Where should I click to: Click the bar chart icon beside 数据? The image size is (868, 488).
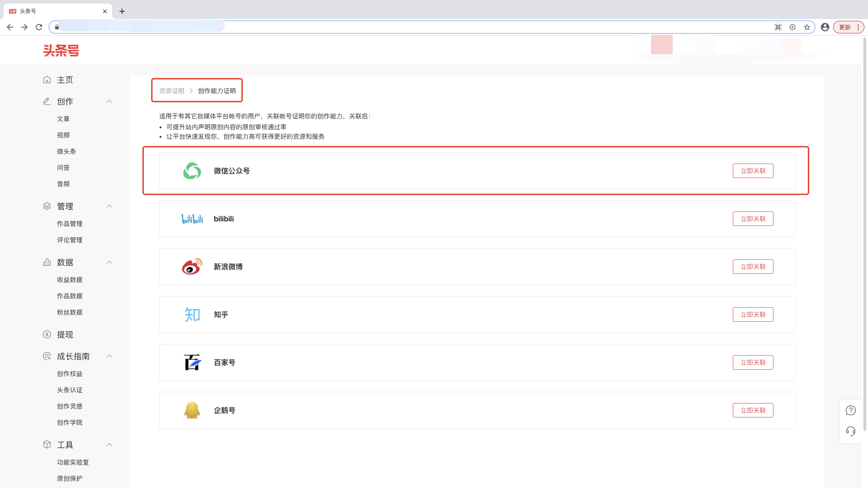point(47,262)
